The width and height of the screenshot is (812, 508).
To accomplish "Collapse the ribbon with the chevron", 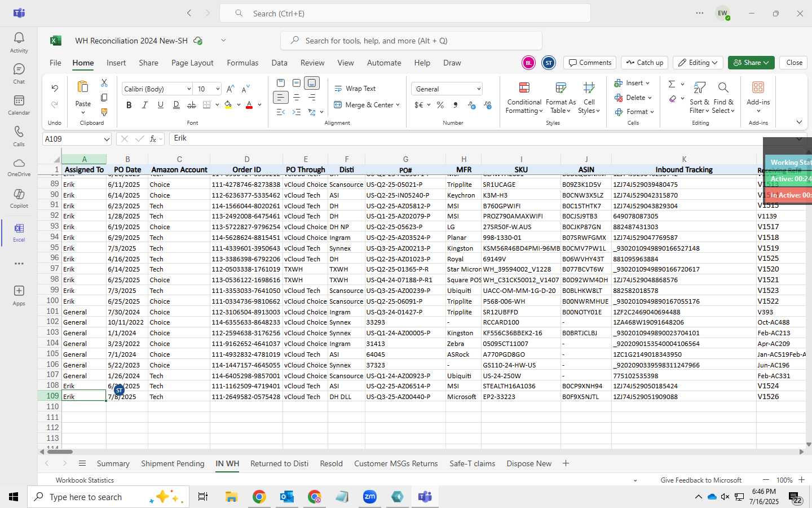I will click(799, 122).
